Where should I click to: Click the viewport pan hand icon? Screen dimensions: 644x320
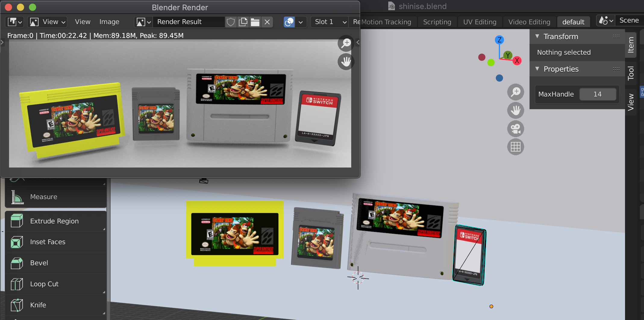click(x=516, y=110)
